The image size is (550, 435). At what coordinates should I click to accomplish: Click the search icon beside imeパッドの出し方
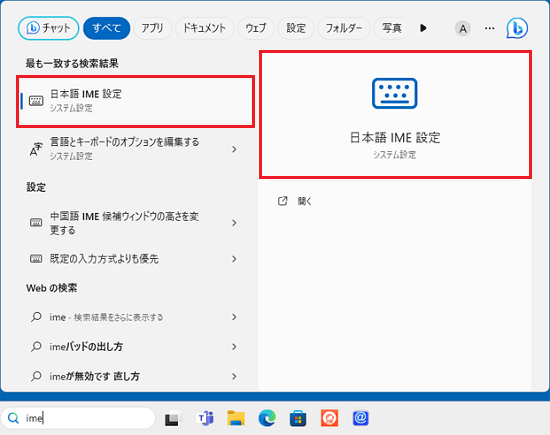point(36,347)
